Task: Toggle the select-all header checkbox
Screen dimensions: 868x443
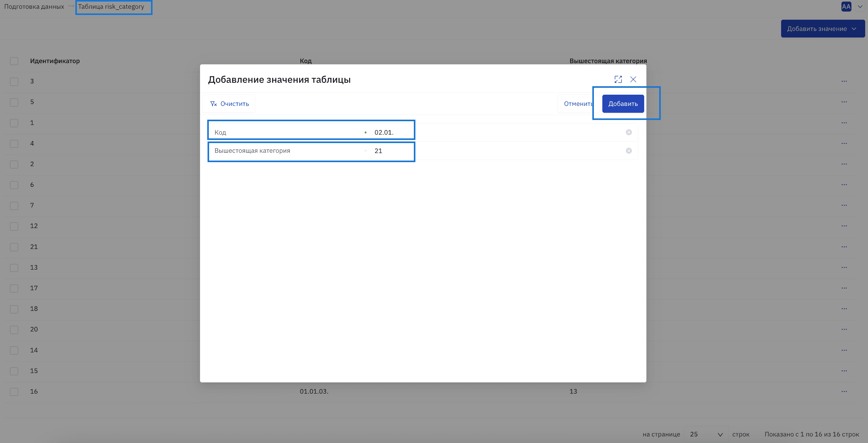Action: coord(14,61)
